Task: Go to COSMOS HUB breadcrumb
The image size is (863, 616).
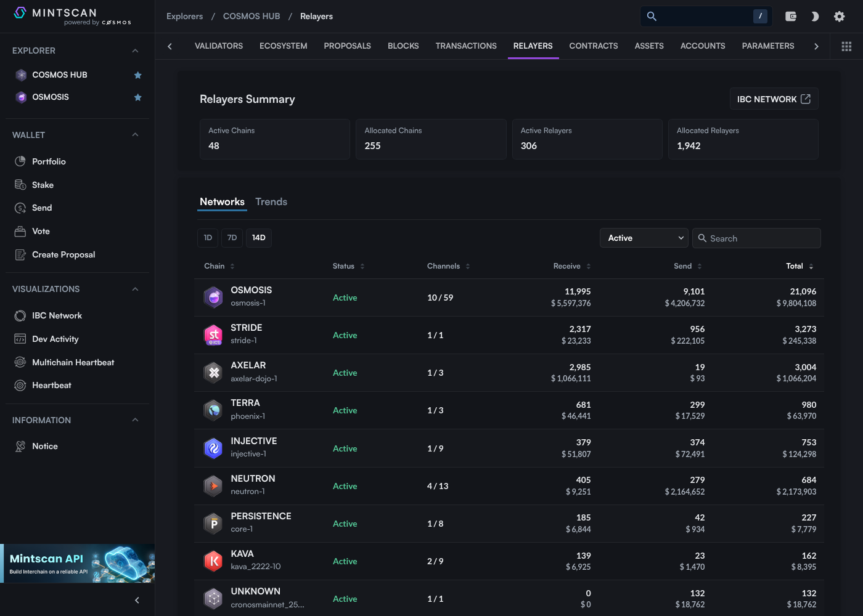Action: coord(252,17)
